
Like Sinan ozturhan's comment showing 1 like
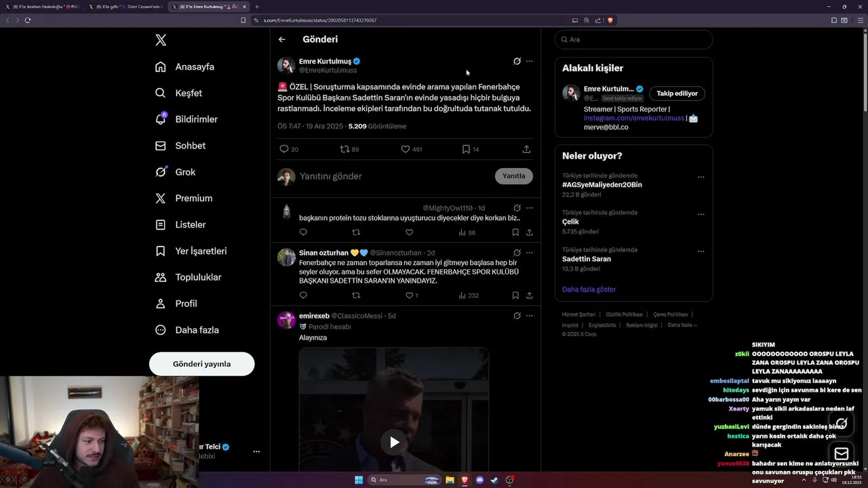coord(412,296)
